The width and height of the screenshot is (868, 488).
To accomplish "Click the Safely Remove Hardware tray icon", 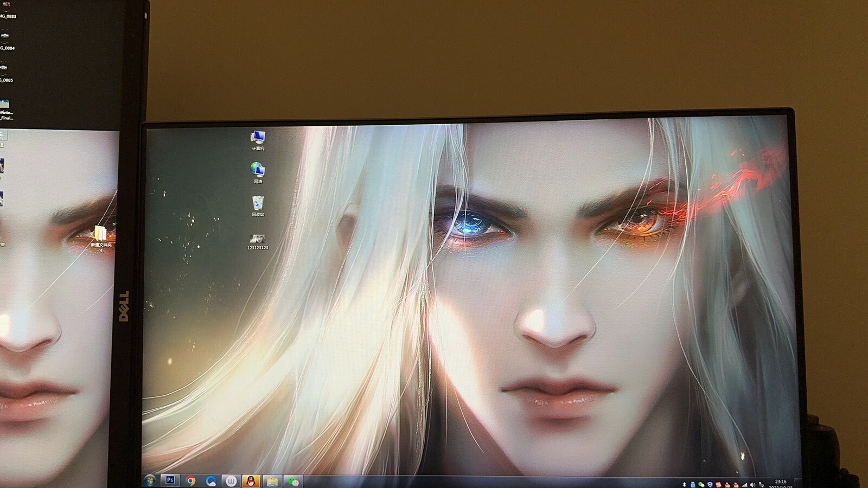I will (x=762, y=485).
